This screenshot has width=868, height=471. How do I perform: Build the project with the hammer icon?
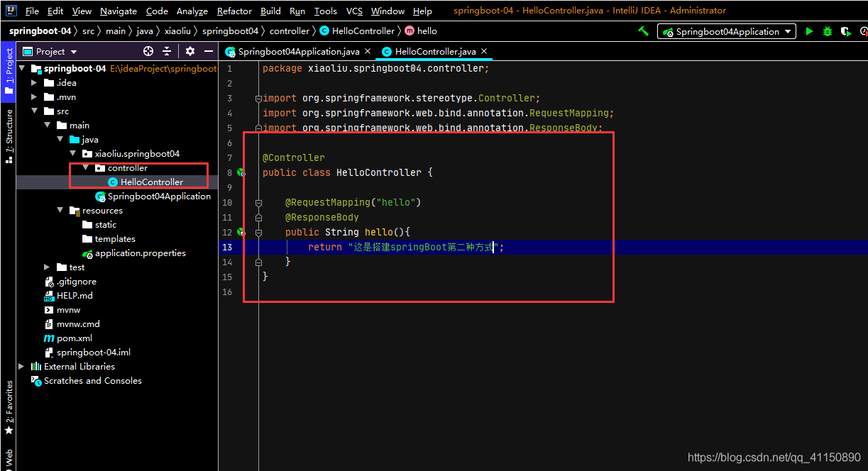click(643, 31)
